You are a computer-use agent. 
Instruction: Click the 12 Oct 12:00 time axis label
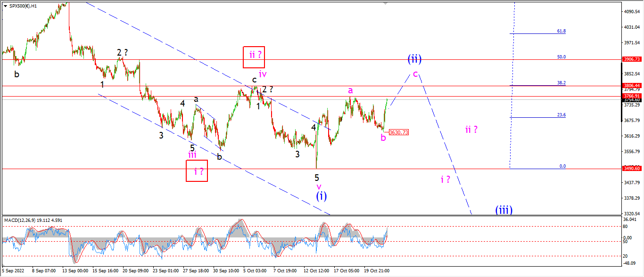pos(316,271)
